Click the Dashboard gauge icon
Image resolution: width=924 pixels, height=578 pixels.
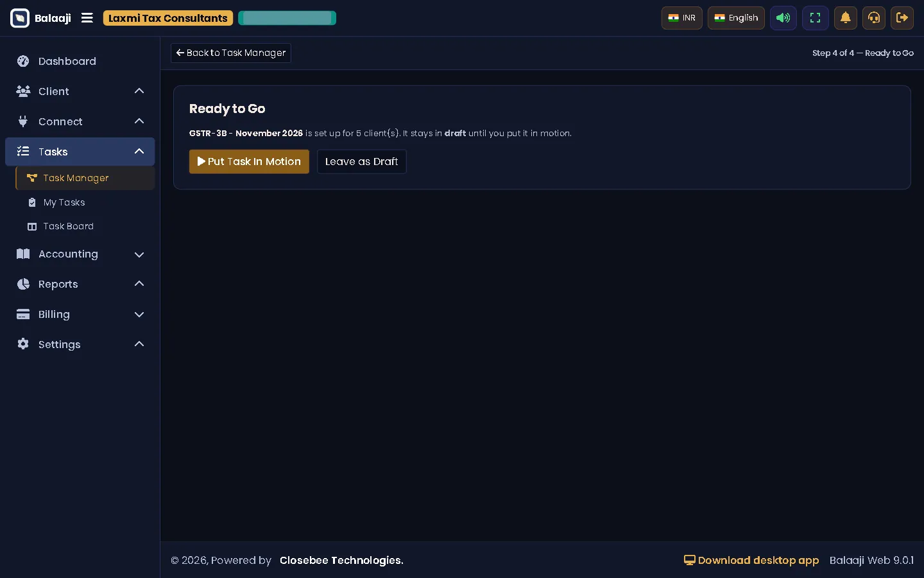[x=23, y=61]
